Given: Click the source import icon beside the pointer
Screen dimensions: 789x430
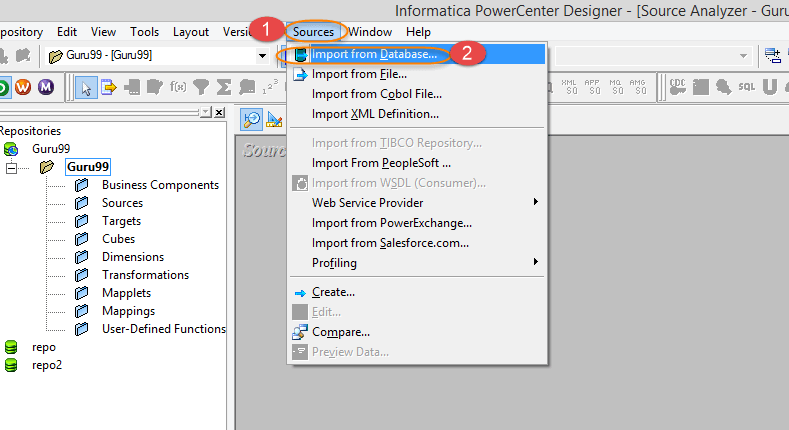Looking at the screenshot, I should 109,88.
